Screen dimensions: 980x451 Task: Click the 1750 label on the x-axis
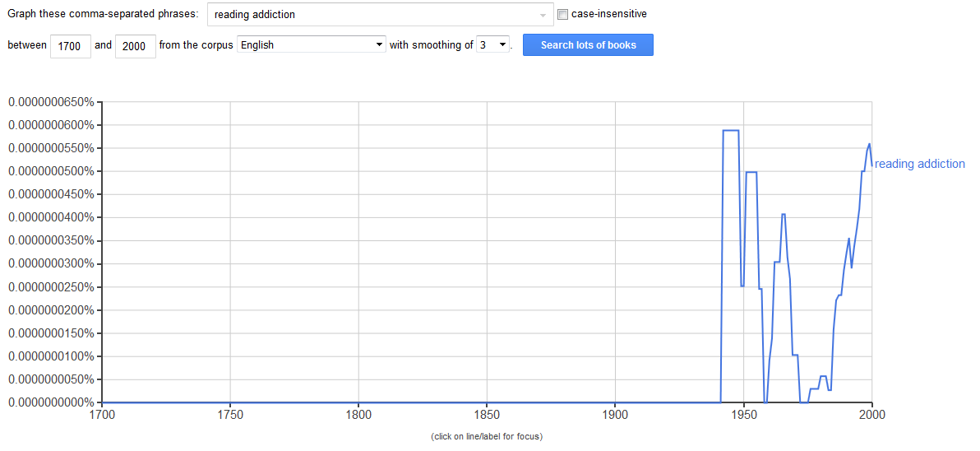pos(230,414)
